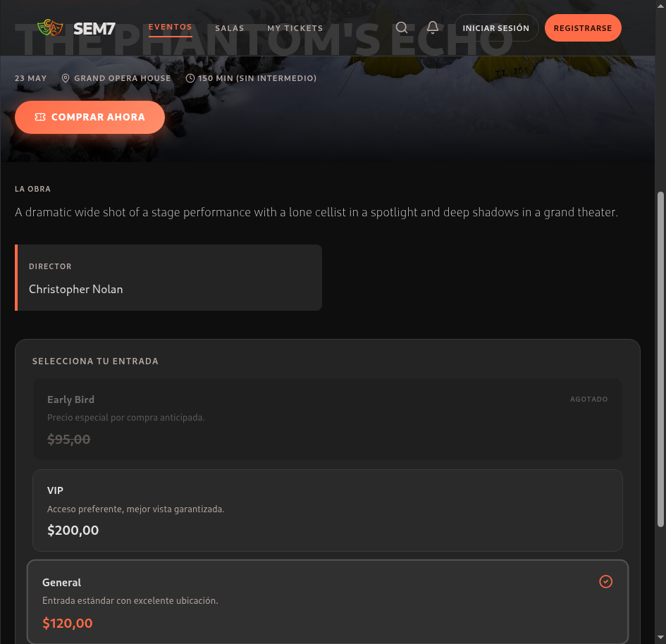Screen dimensions: 666x644
Task: Click the Comprar Ahora button
Action: tap(90, 117)
